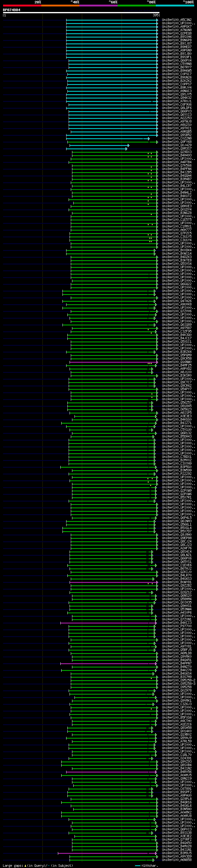Select hit label UniRef100_O95258-2
This screenshot has height=868, width=197.
179,681
